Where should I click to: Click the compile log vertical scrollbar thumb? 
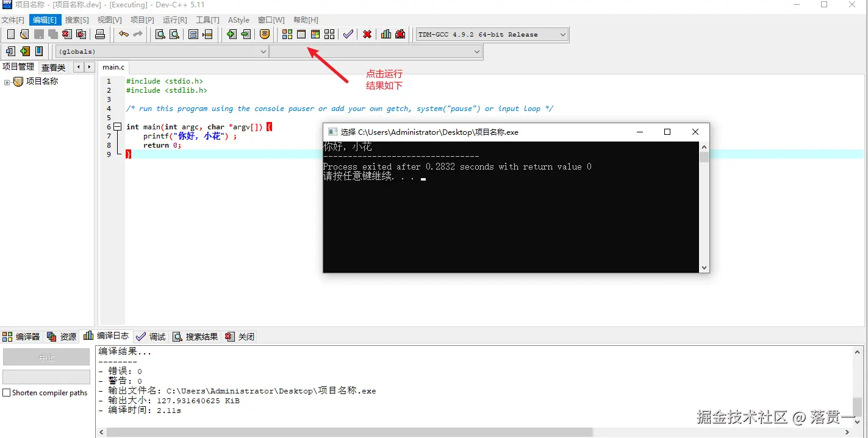click(857, 406)
